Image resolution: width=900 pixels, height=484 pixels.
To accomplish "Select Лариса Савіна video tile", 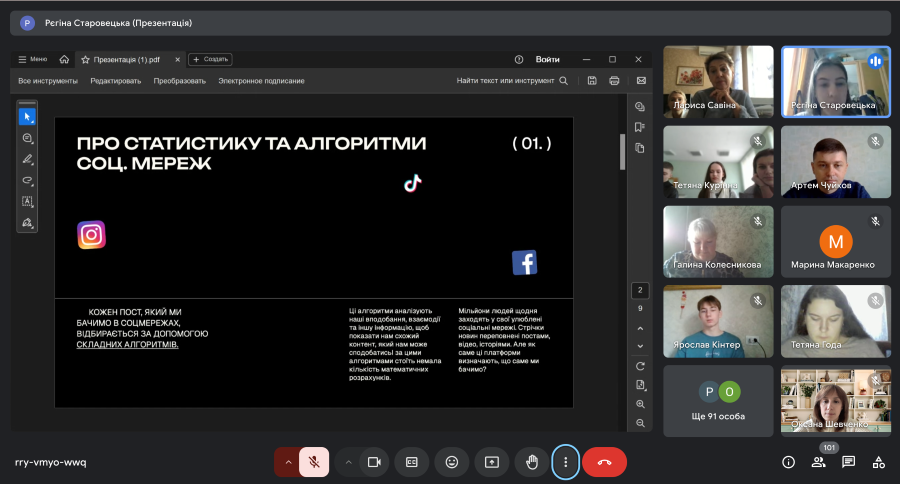I will tap(718, 82).
